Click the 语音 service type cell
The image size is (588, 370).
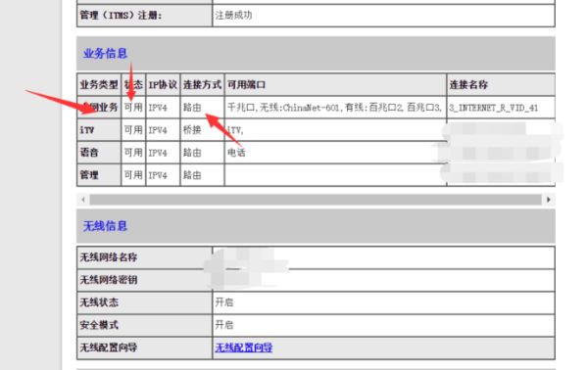tap(99, 153)
